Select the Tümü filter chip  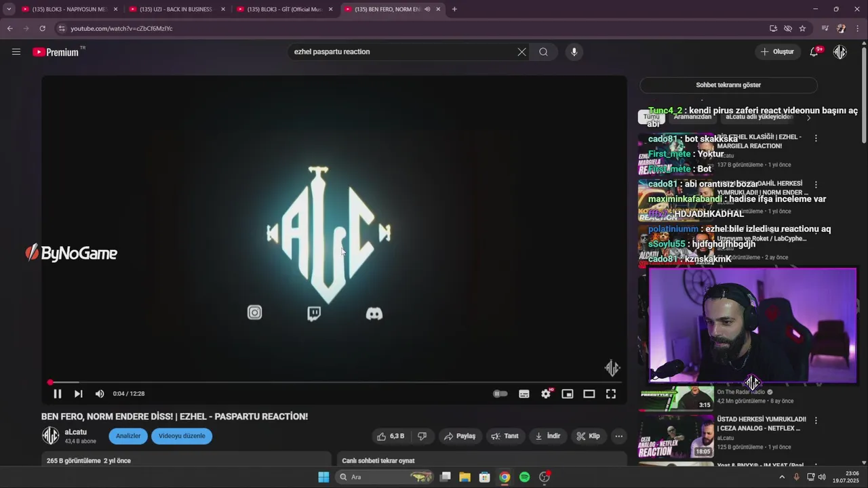[x=651, y=117]
